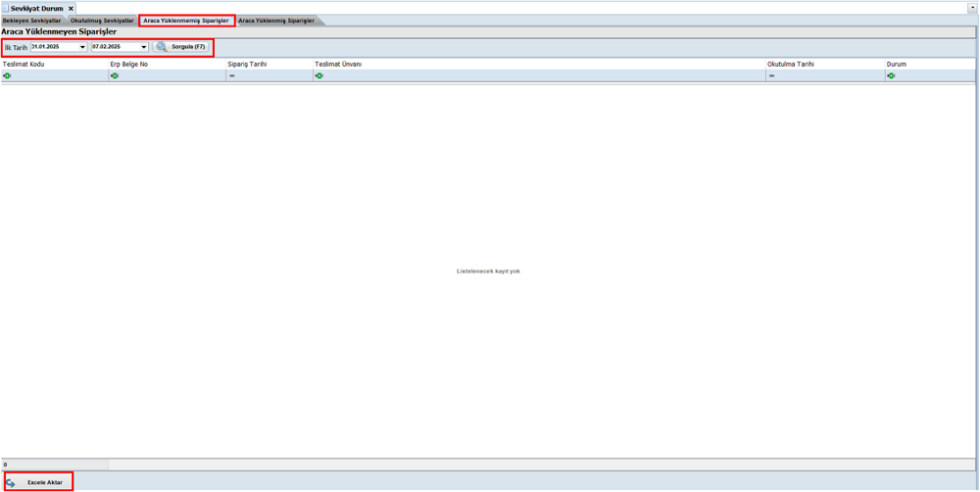Click the filter icon under Teslimat Kodu
The image size is (980, 492).
[7, 75]
